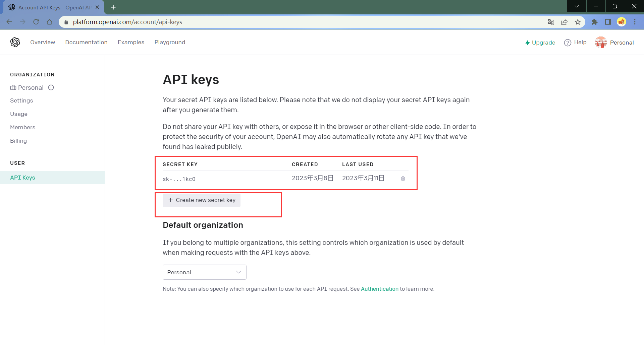Click the Personal organization entry in sidebar
Screen dimensions: 644x345
[x=27, y=87]
